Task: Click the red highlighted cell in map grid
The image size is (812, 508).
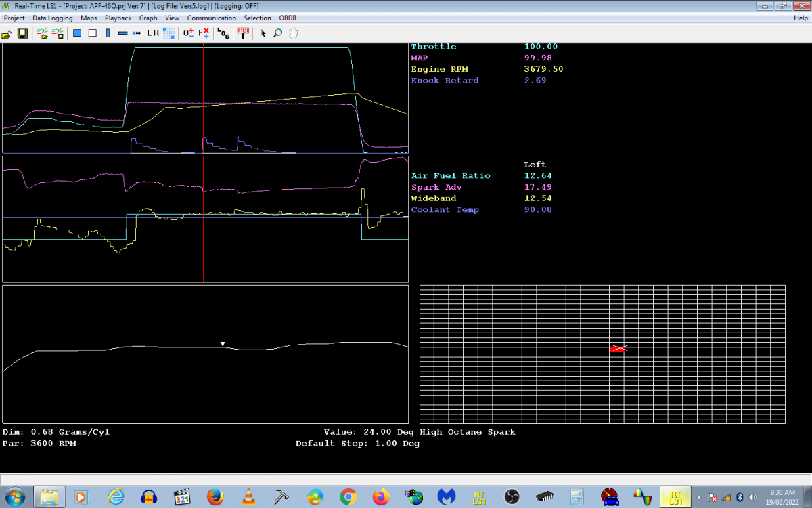Action: pyautogui.click(x=616, y=348)
